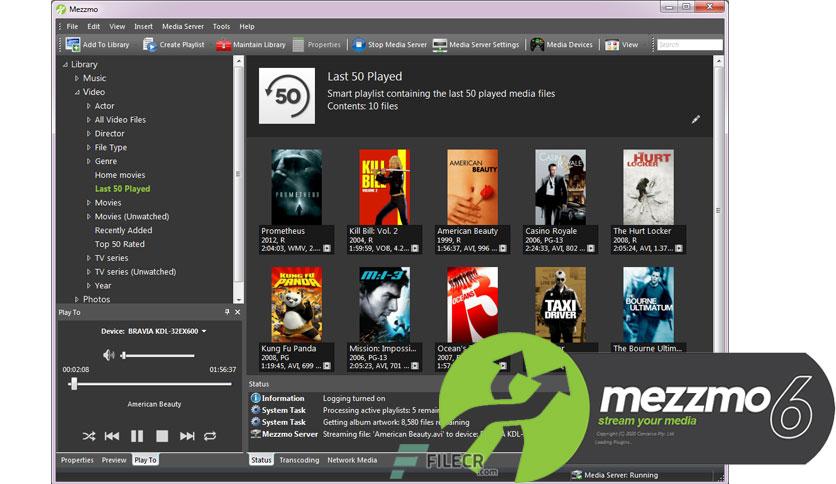The width and height of the screenshot is (836, 484).
Task: Expand the Actor node
Action: click(x=89, y=106)
